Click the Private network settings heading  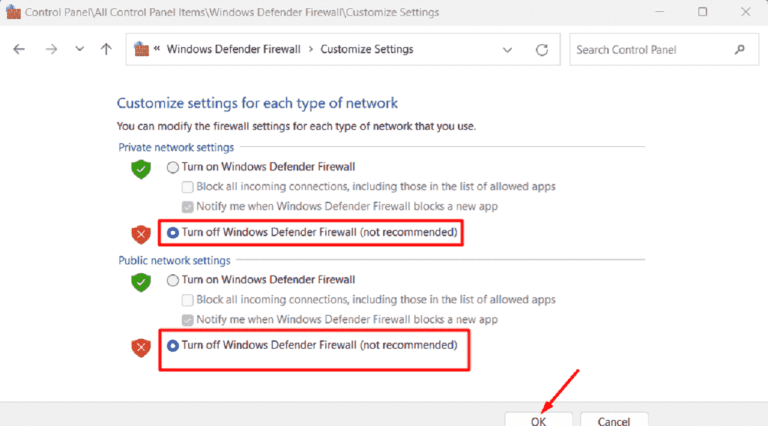coord(176,147)
